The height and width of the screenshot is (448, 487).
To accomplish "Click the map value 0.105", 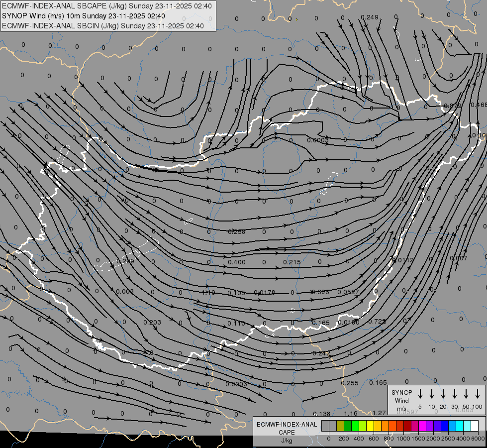I will [236, 293].
